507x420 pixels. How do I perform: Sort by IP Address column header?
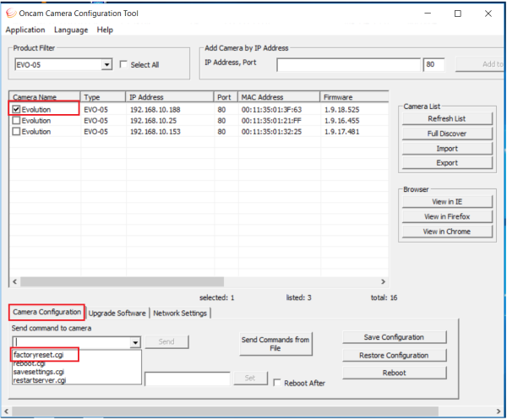point(170,96)
